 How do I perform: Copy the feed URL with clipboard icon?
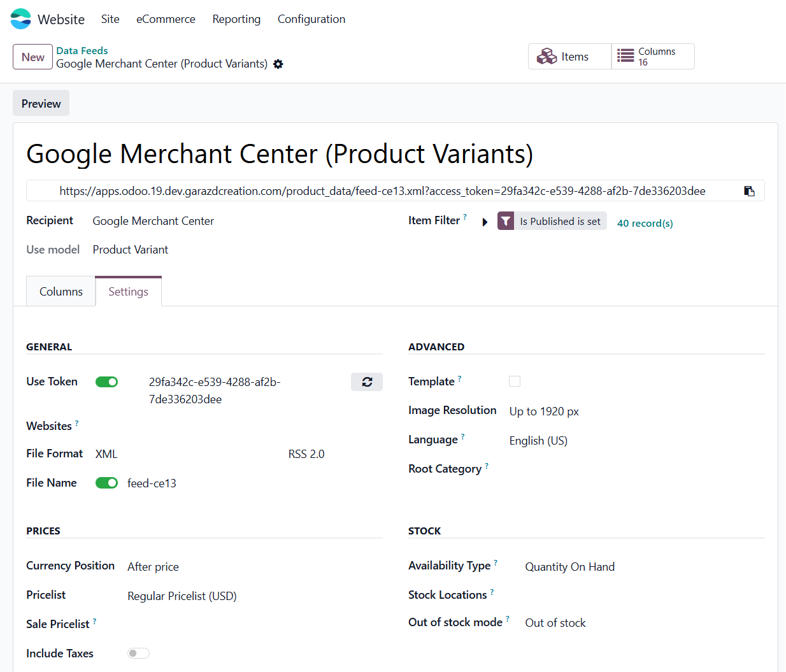point(749,191)
